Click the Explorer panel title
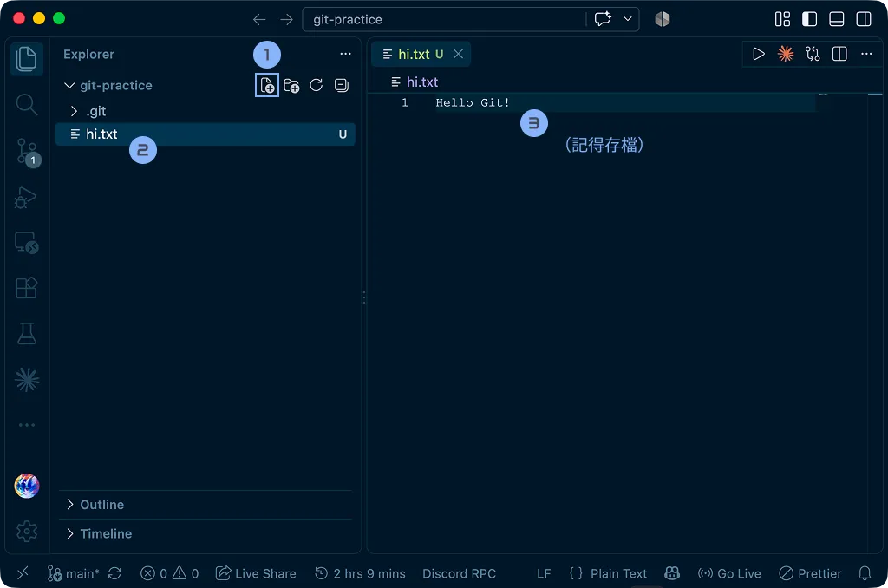 [89, 55]
